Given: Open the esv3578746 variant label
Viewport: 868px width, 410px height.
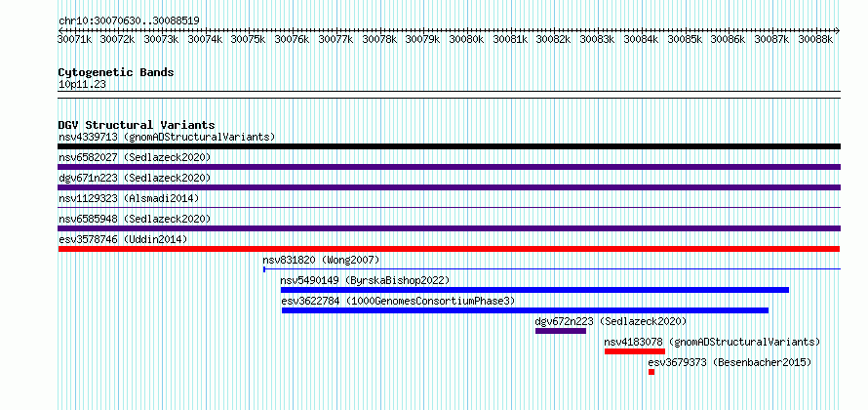Looking at the screenshot, I should click(123, 239).
